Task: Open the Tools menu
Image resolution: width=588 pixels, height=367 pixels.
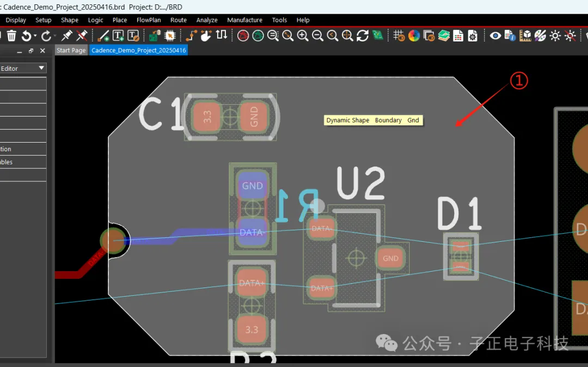Action: [x=279, y=20]
